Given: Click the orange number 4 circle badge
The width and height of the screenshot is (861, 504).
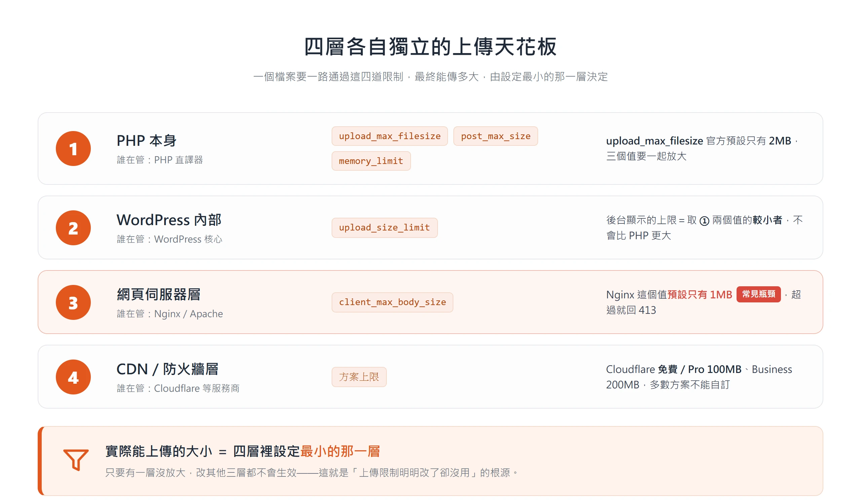Looking at the screenshot, I should coord(73,377).
